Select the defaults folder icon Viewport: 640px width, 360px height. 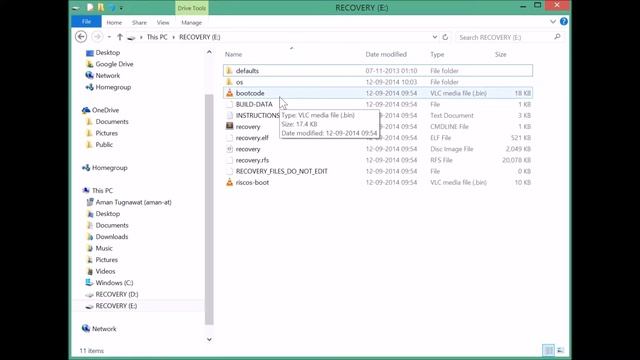pos(229,71)
